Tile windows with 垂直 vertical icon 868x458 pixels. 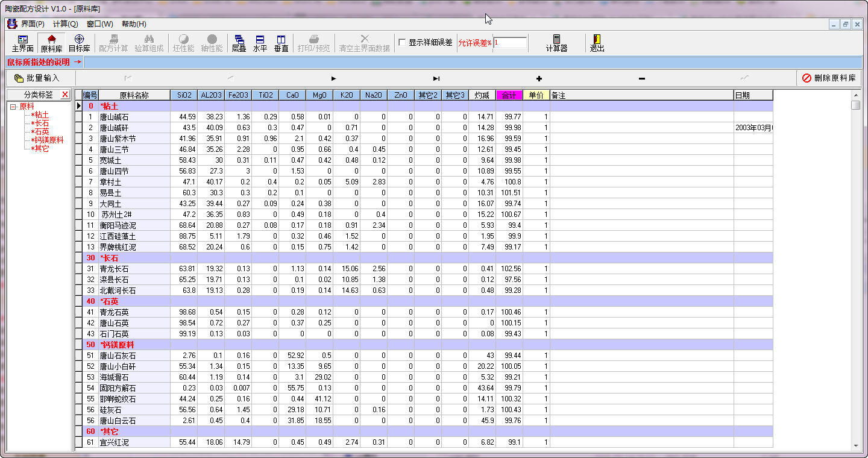click(x=281, y=43)
